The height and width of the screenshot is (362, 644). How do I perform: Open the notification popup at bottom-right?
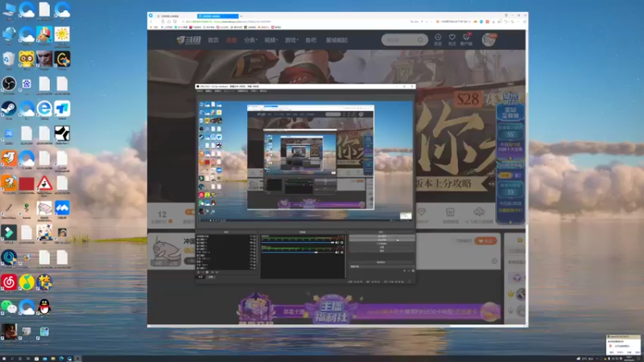tap(622, 344)
